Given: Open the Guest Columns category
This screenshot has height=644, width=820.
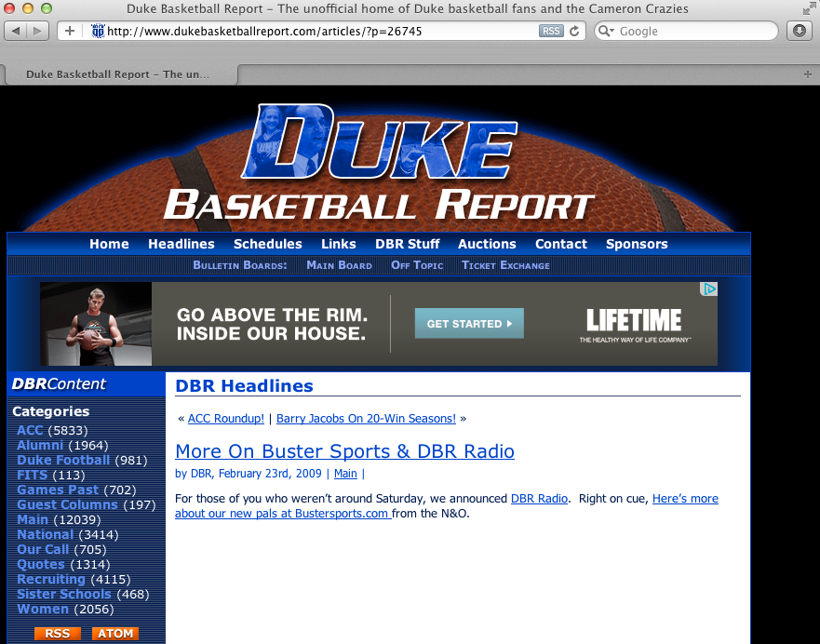Looking at the screenshot, I should click(67, 505).
